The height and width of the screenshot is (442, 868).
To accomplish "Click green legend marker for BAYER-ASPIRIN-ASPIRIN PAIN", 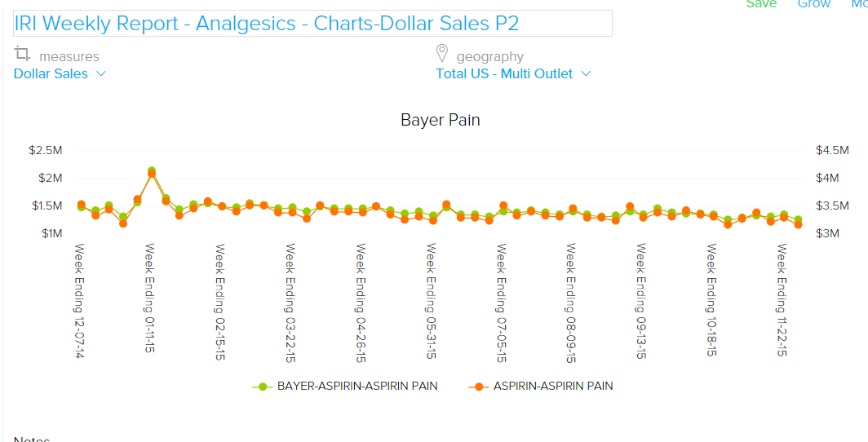I will [263, 386].
